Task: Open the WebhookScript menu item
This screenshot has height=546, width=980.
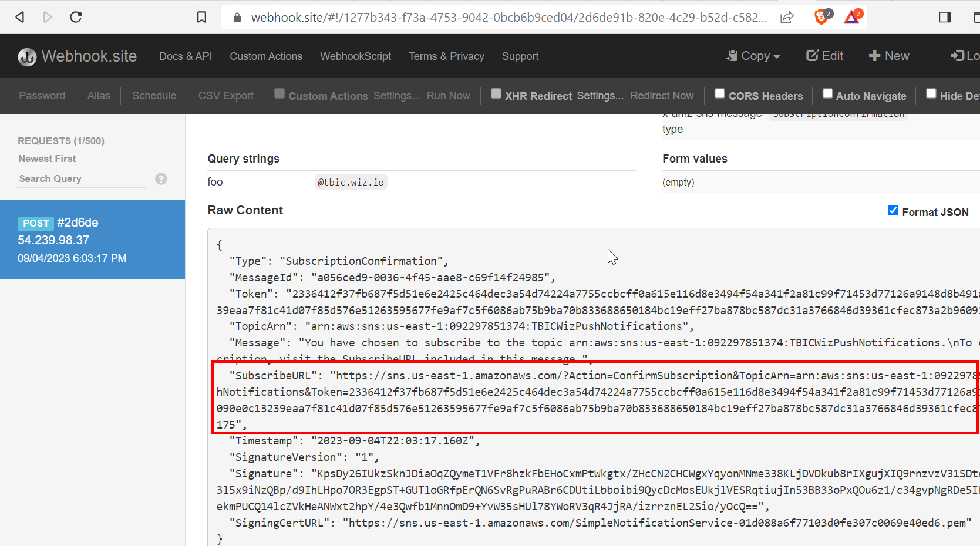Action: [355, 56]
